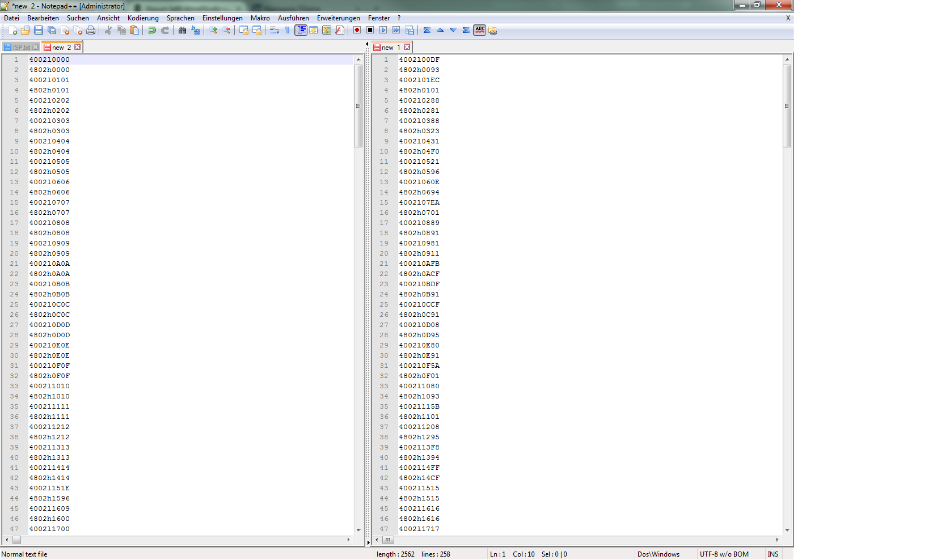
Task: Save the current document icon
Action: coord(39,30)
